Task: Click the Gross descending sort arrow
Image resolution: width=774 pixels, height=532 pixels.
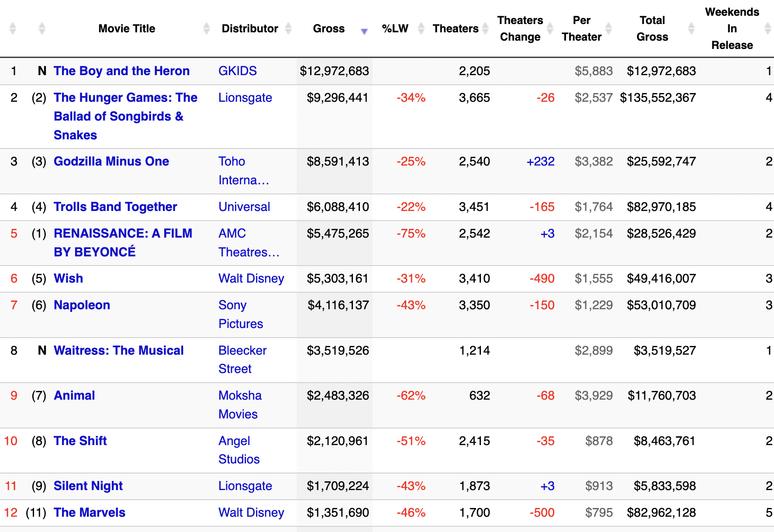Action: pos(364,31)
